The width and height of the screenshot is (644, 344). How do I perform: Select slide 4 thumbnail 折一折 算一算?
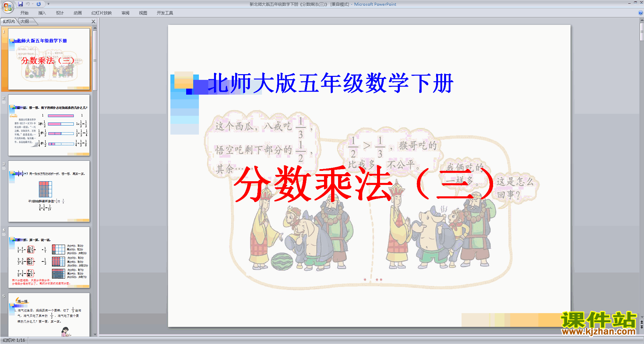(x=49, y=257)
